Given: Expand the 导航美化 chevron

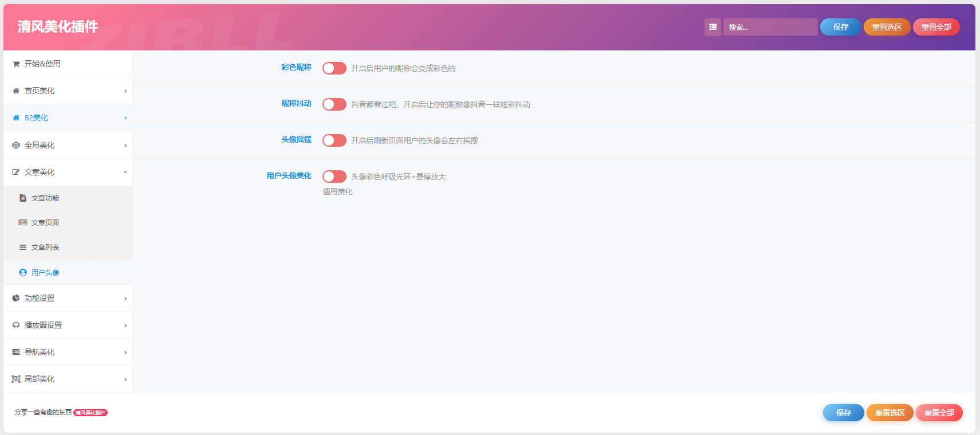Looking at the screenshot, I should point(125,352).
